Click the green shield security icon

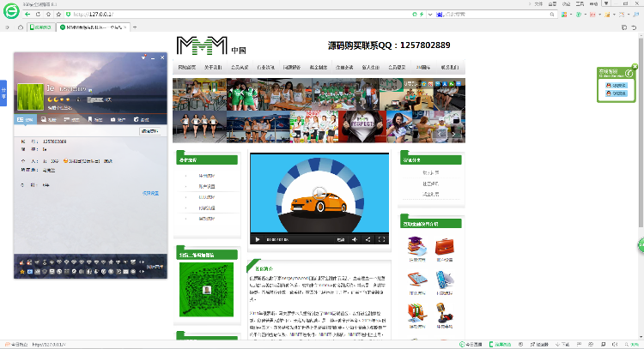point(68,14)
